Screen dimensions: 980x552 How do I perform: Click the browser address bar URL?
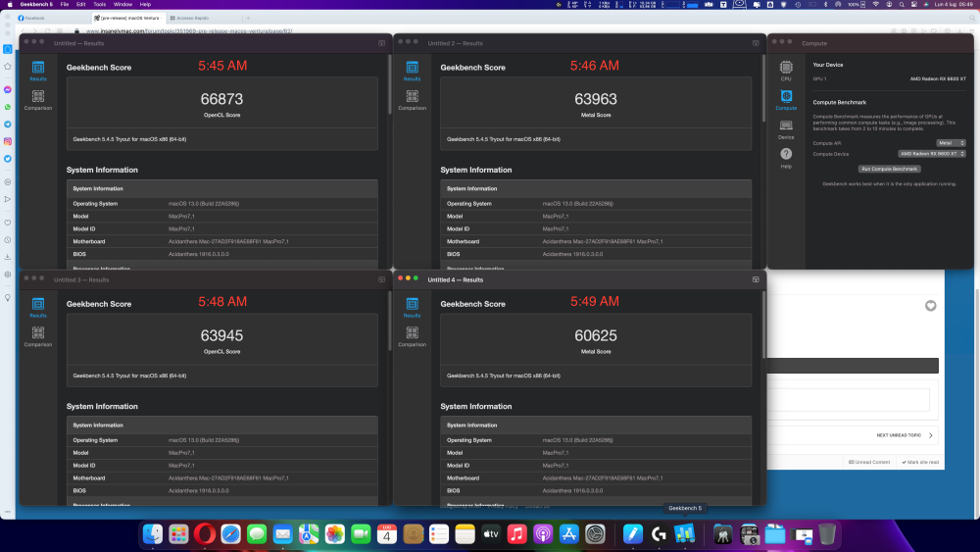(188, 30)
